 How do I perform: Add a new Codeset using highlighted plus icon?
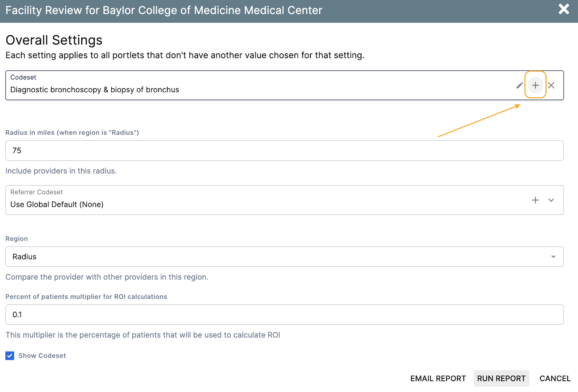[x=535, y=86]
